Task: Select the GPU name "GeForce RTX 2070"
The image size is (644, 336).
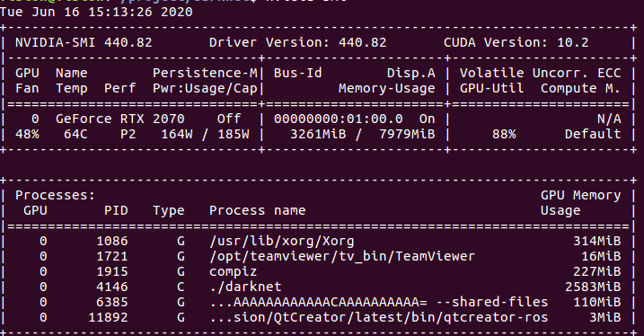Action: [120, 119]
